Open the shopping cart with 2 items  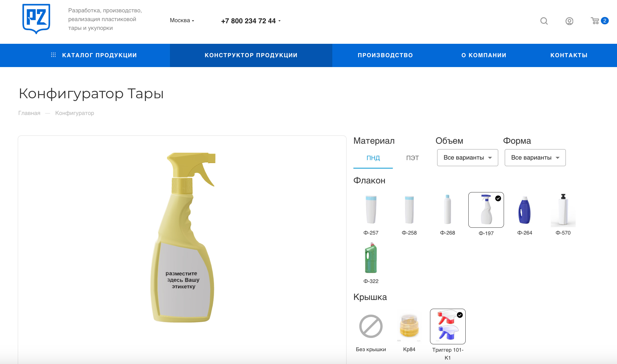(x=599, y=21)
